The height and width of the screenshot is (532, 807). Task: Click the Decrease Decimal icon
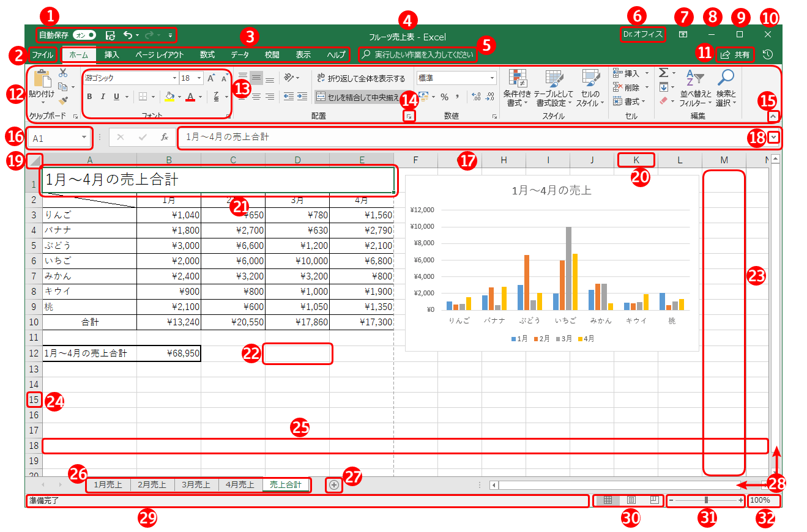pos(491,97)
